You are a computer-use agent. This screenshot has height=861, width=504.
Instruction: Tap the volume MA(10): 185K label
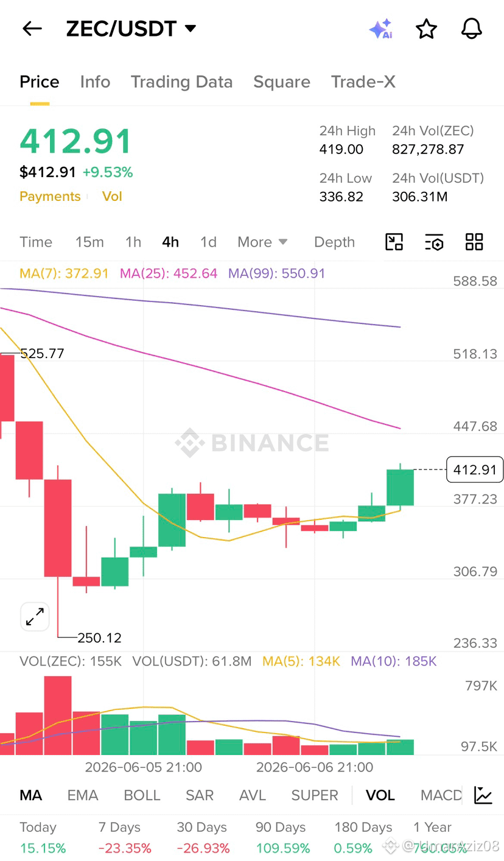394,661
